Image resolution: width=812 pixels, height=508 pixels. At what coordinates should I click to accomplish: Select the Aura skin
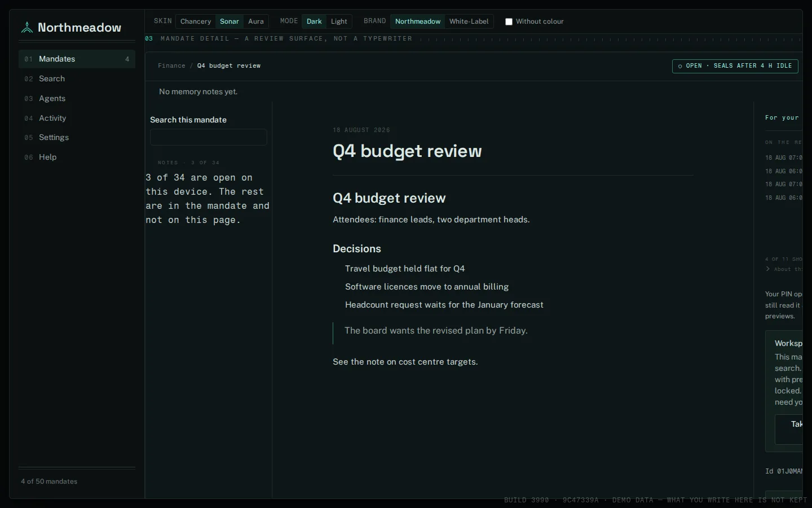click(256, 21)
